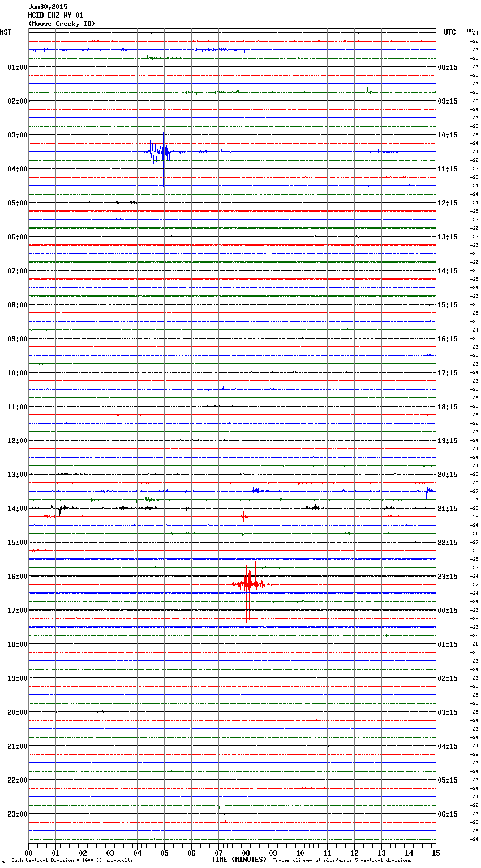Click the 'UTC' column header
This screenshot has width=481, height=868.
tap(449, 32)
